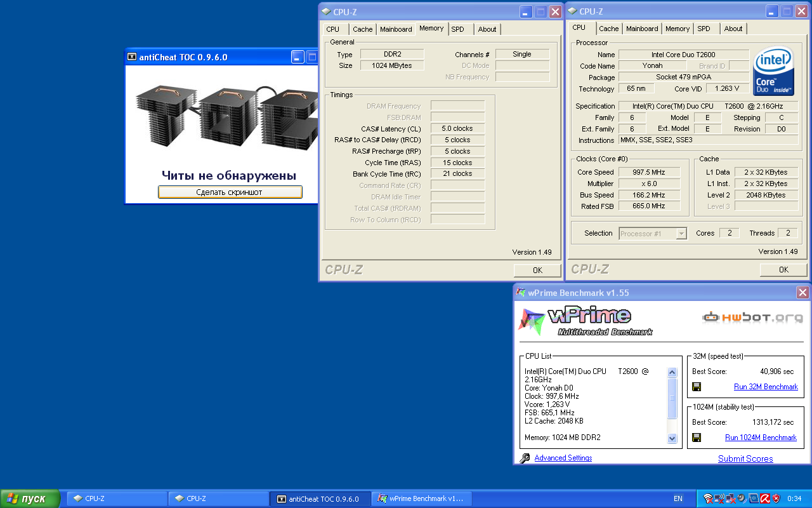
Task: Click the wireless network disconnected tray icon
Action: 708,498
